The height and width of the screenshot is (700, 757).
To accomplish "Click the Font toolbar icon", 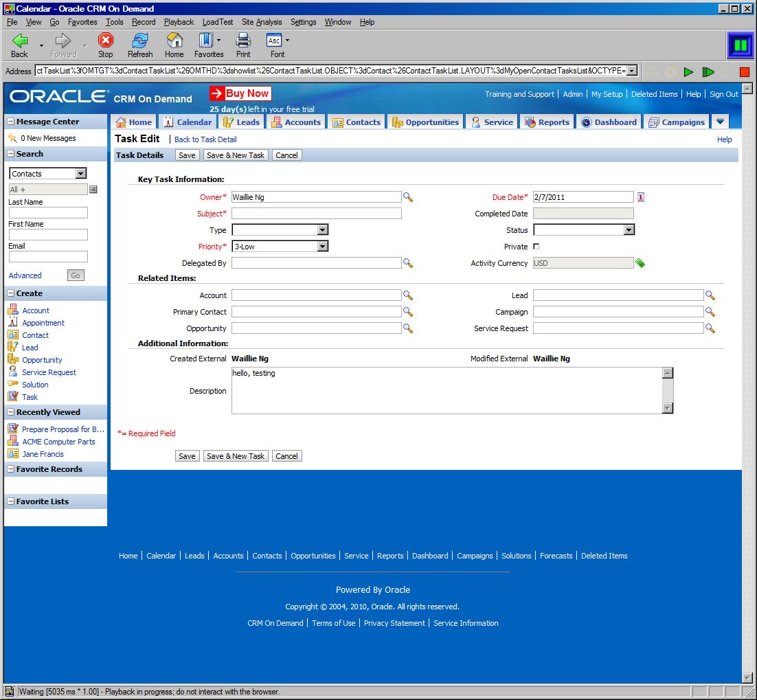I will [274, 40].
